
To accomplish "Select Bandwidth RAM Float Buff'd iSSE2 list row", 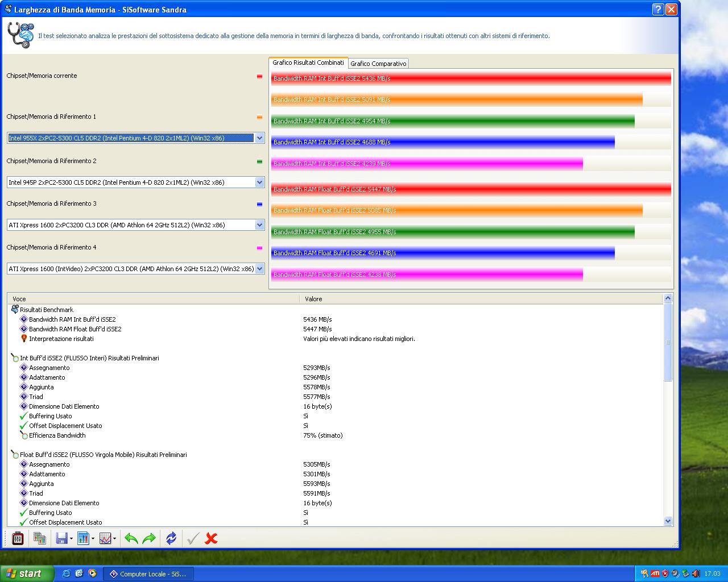I will 336,329.
